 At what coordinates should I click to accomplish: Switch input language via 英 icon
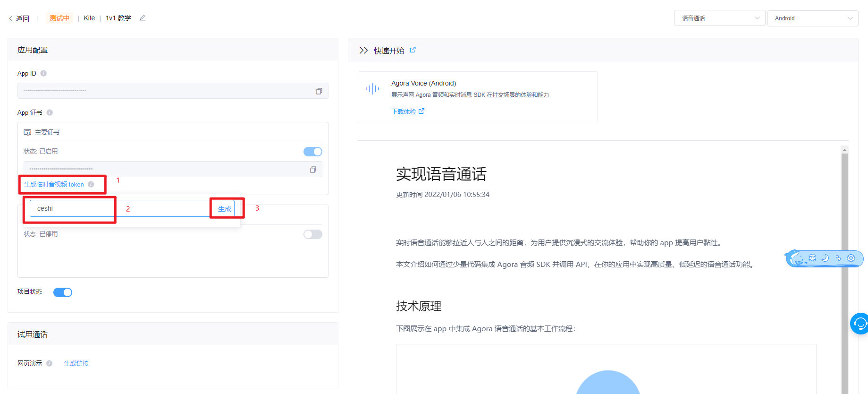pos(812,258)
